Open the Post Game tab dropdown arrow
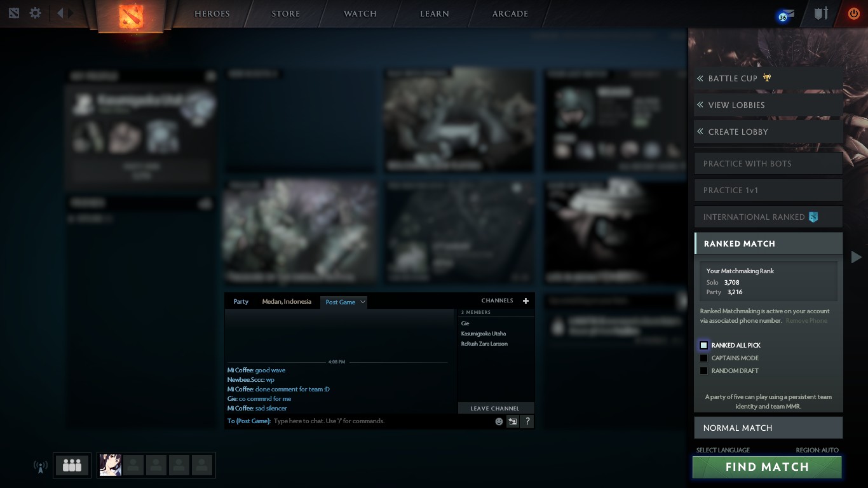 [363, 302]
